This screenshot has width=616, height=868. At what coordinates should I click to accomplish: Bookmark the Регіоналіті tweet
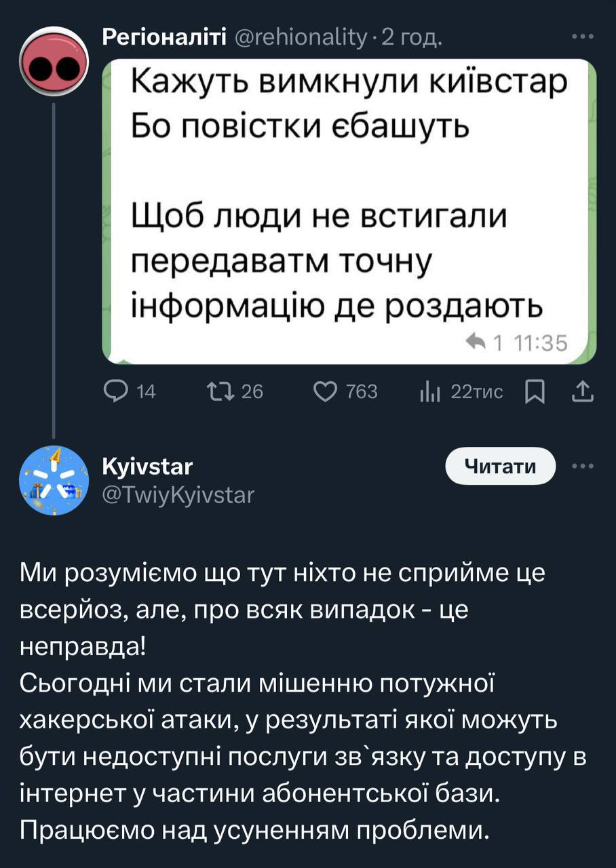tap(535, 391)
